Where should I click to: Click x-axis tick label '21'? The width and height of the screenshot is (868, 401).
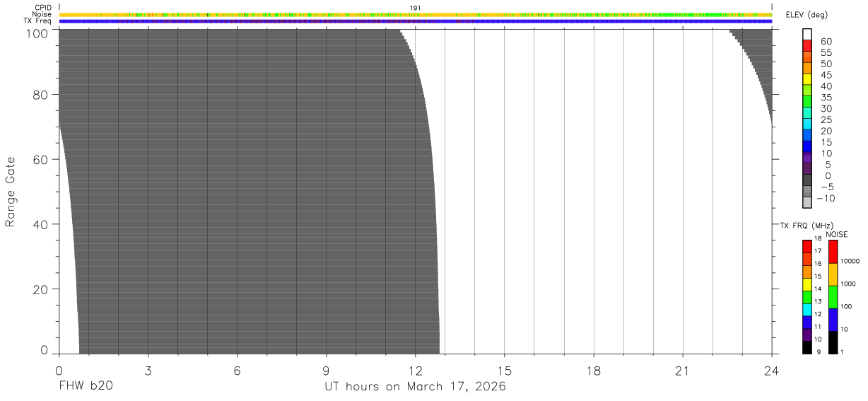tap(683, 370)
